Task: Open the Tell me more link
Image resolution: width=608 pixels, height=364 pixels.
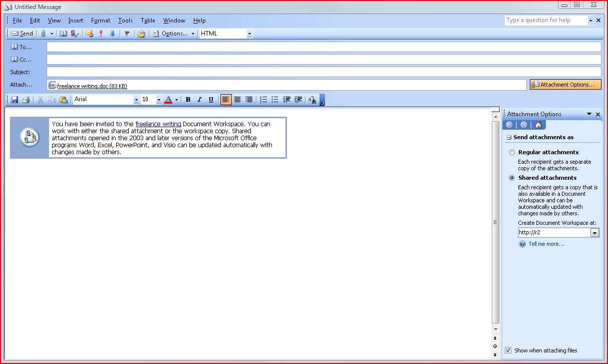Action: (x=546, y=244)
